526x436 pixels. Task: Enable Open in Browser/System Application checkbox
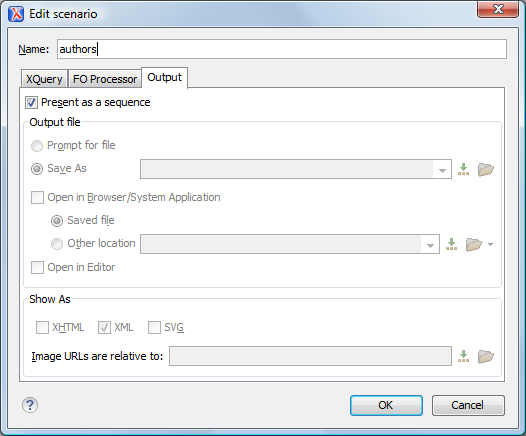pyautogui.click(x=37, y=198)
